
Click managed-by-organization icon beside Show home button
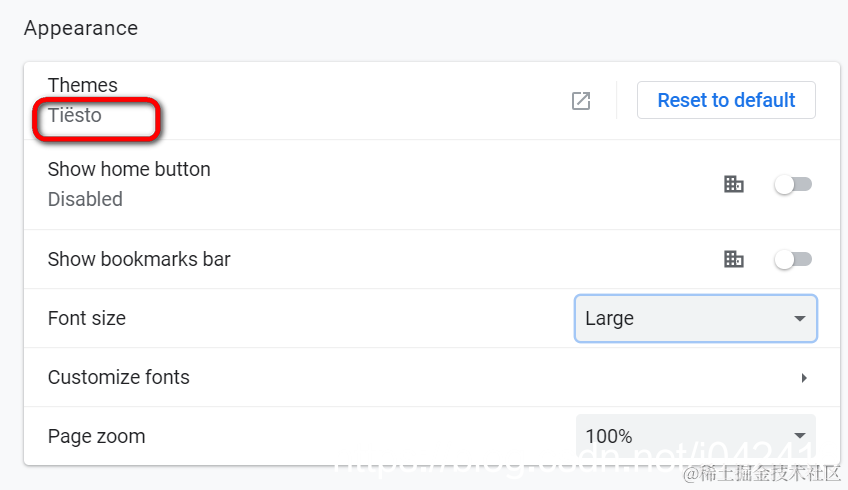tap(734, 184)
